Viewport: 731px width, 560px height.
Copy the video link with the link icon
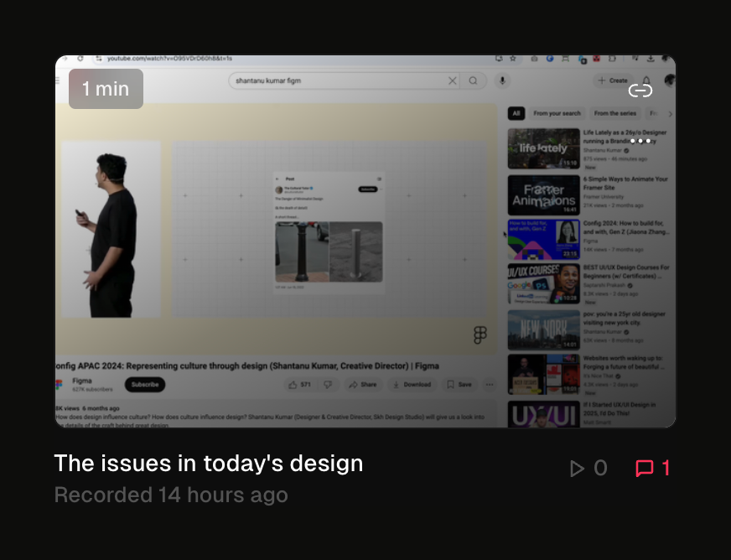[x=640, y=91]
